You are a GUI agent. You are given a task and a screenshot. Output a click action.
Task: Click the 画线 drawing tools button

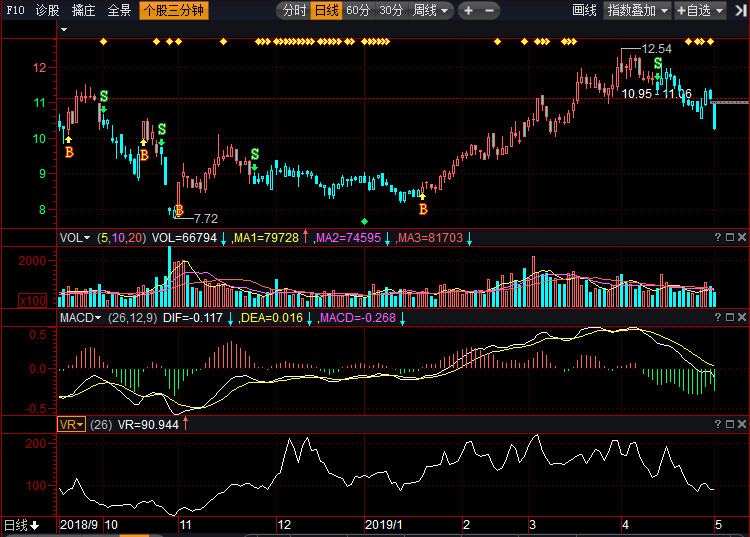click(x=584, y=10)
